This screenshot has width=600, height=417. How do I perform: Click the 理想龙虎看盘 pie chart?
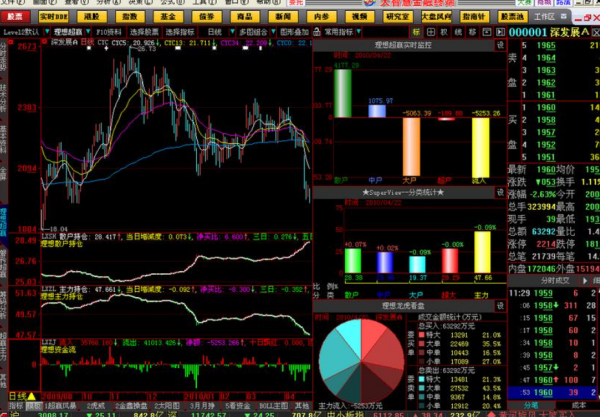click(361, 362)
